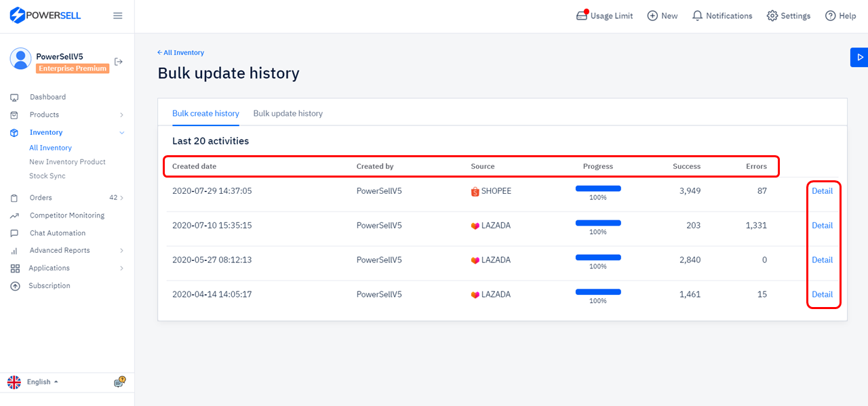Image resolution: width=868 pixels, height=406 pixels.
Task: Open Detail for the SHOPEE activity
Action: coord(822,191)
